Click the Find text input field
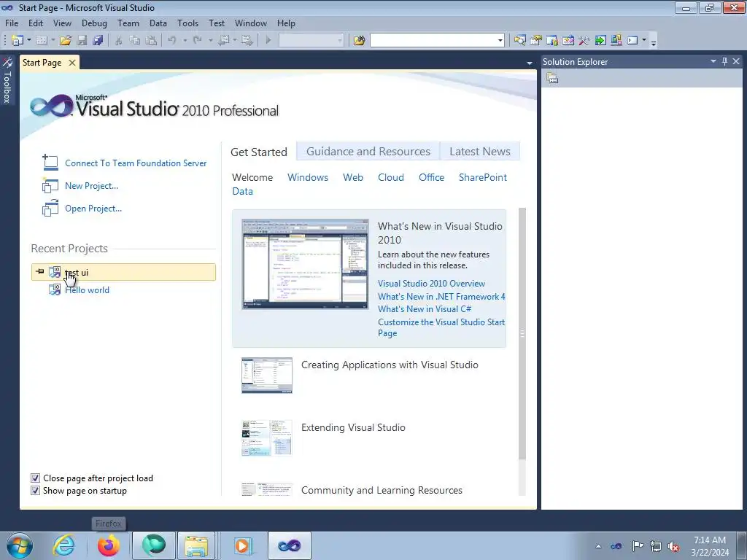 pos(433,41)
